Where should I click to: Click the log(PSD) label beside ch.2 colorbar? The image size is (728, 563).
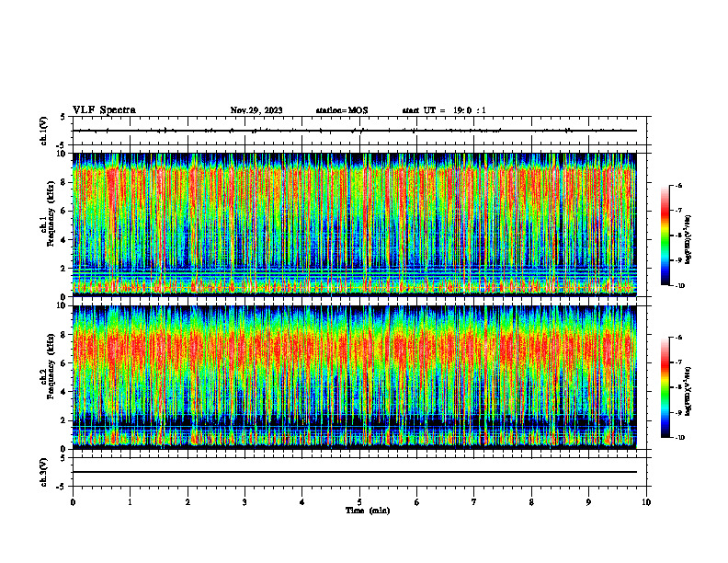(x=689, y=391)
